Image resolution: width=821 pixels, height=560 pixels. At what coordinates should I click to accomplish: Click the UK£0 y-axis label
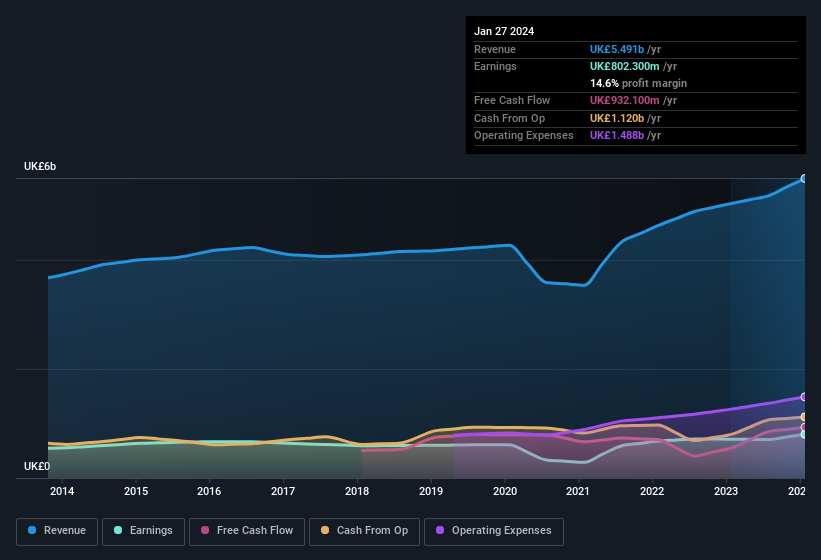point(37,466)
